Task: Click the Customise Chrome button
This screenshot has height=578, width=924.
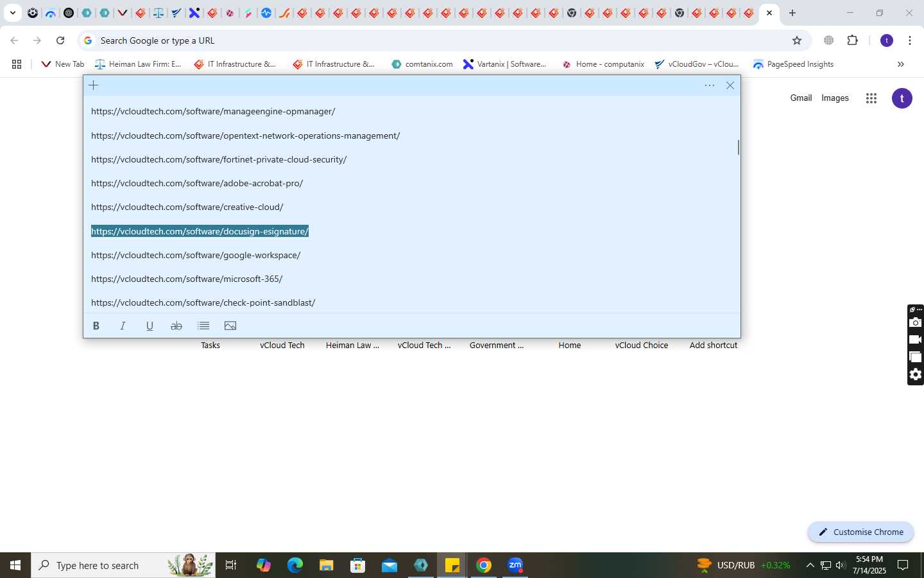Action: (860, 532)
